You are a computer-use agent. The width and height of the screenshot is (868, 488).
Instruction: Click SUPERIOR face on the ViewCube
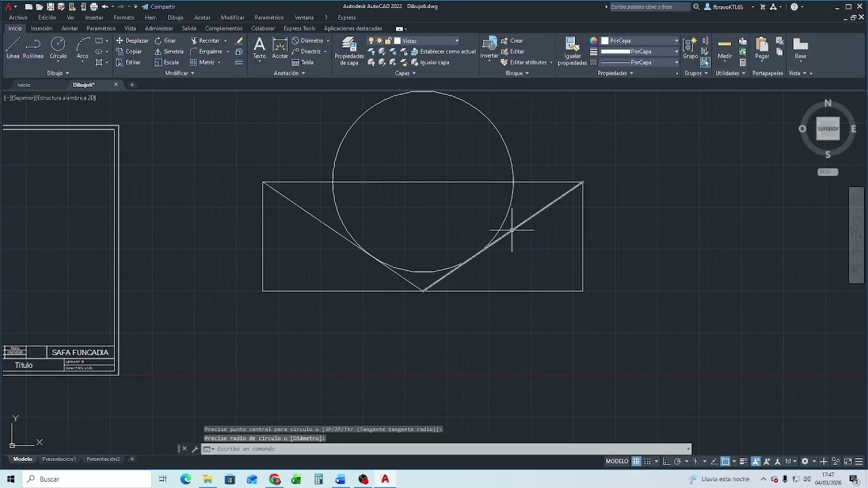tap(828, 129)
